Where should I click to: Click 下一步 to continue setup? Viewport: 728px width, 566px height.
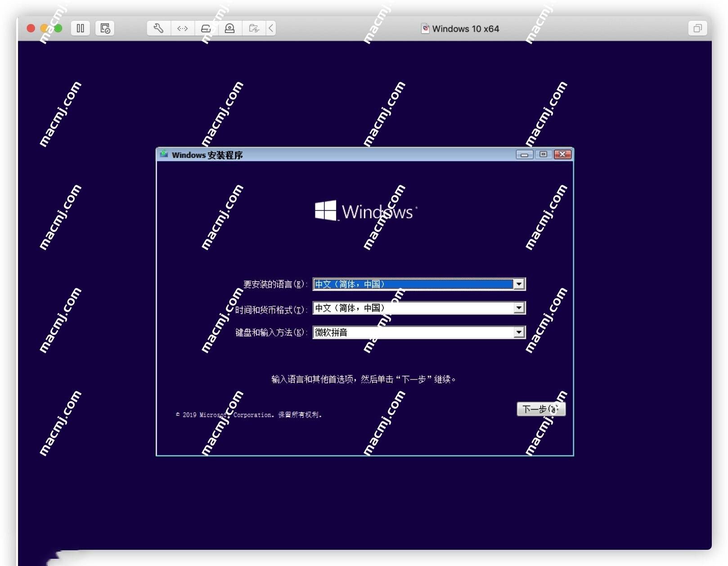pos(541,409)
